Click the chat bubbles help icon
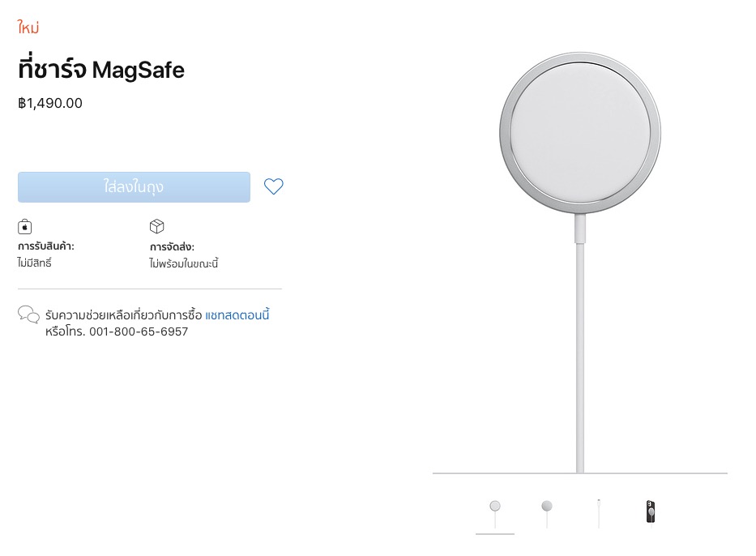The height and width of the screenshot is (556, 756). click(28, 314)
